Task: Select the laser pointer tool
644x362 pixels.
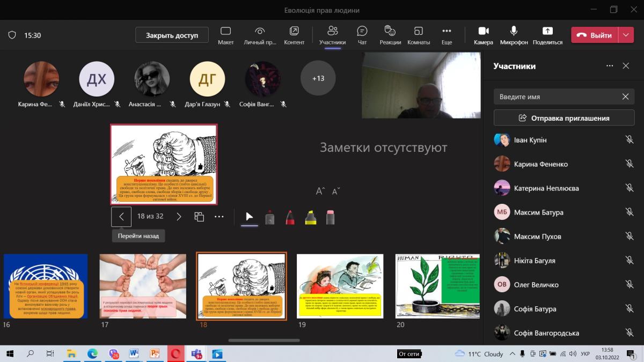Action: point(249,217)
